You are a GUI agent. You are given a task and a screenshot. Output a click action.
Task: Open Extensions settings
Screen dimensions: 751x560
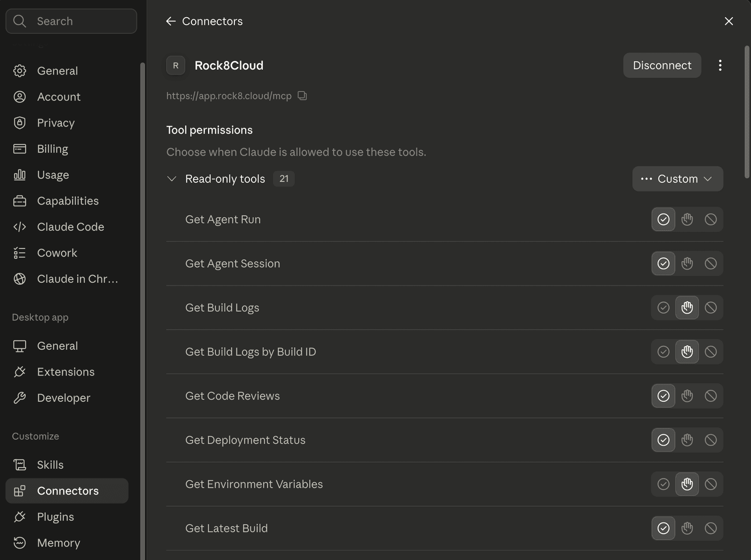[x=67, y=372]
